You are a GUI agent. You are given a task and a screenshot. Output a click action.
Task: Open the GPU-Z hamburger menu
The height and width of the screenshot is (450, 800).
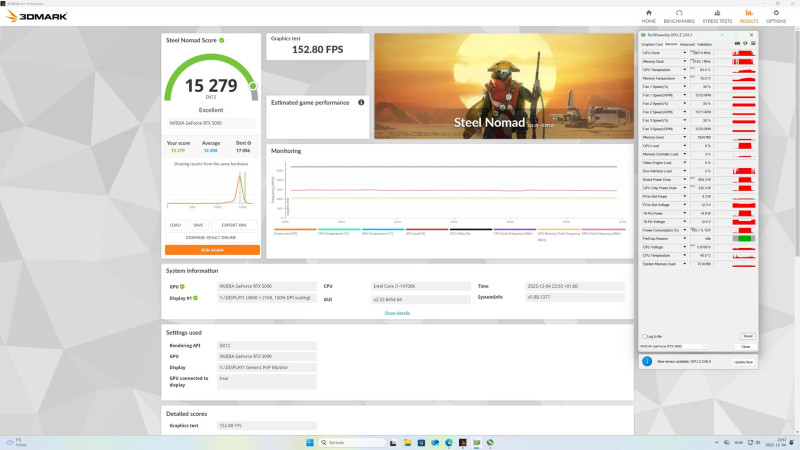753,44
